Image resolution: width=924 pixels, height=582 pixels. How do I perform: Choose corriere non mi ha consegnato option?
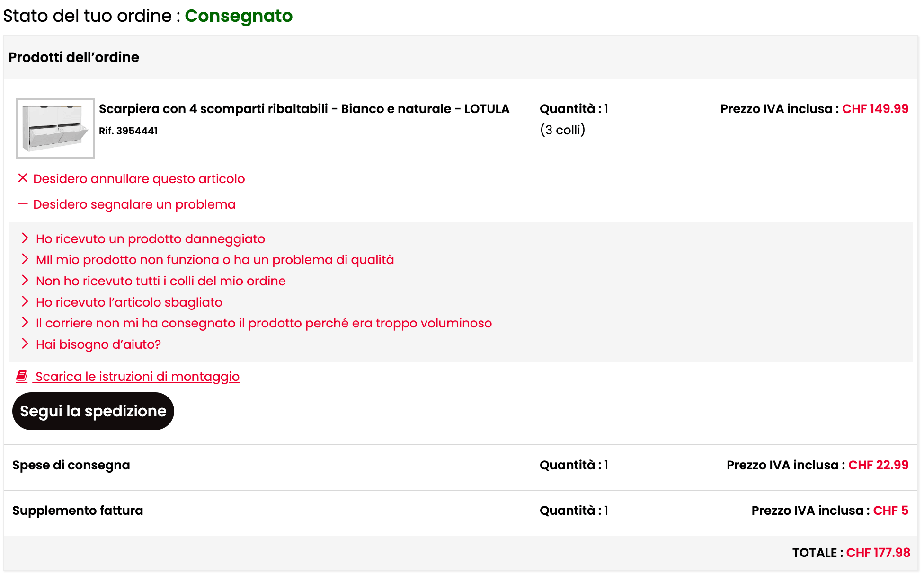pos(264,323)
